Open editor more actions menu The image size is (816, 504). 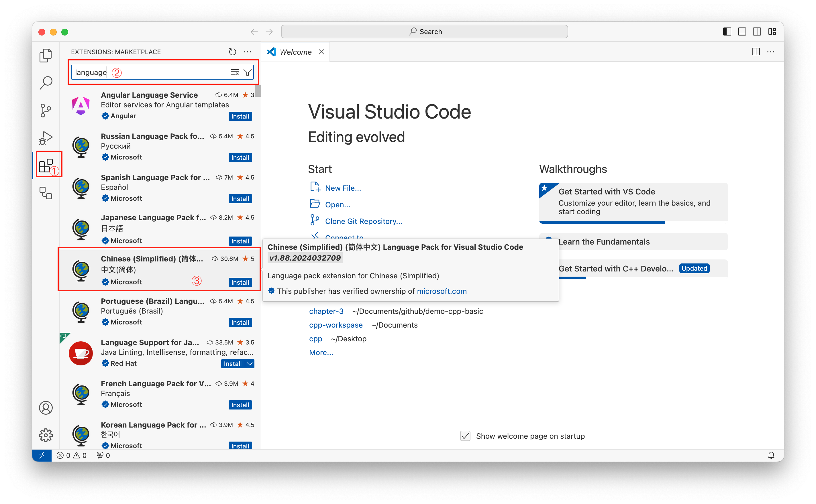pyautogui.click(x=771, y=52)
